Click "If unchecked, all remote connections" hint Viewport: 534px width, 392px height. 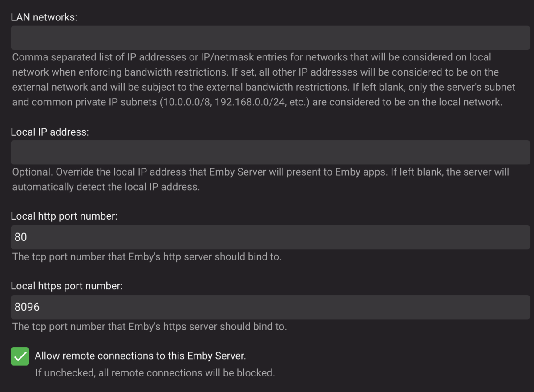pyautogui.click(x=155, y=373)
